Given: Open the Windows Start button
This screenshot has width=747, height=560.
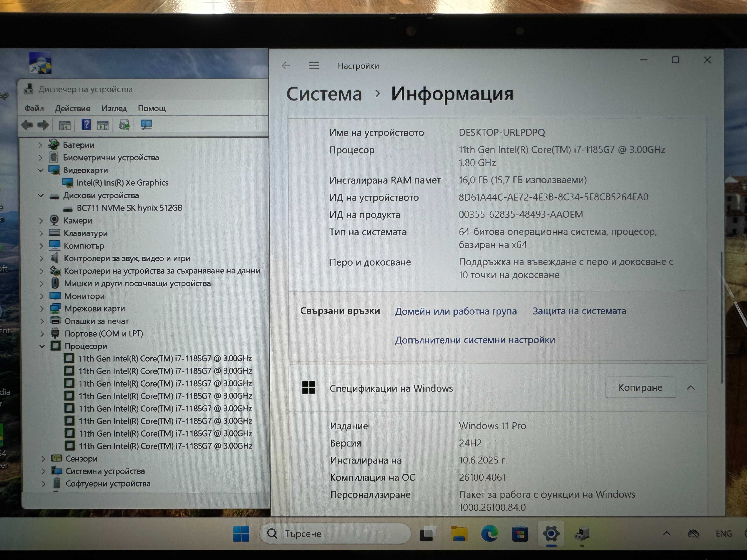Looking at the screenshot, I should click(x=241, y=534).
